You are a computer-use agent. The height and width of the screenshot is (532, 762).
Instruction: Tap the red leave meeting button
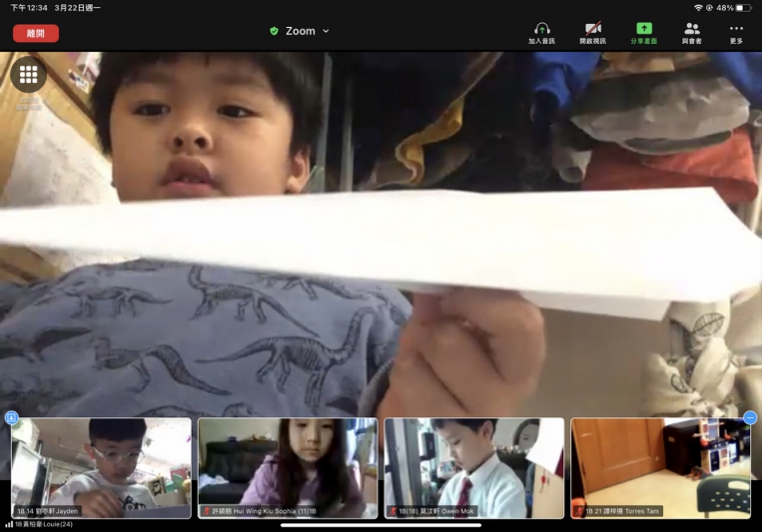(x=36, y=33)
